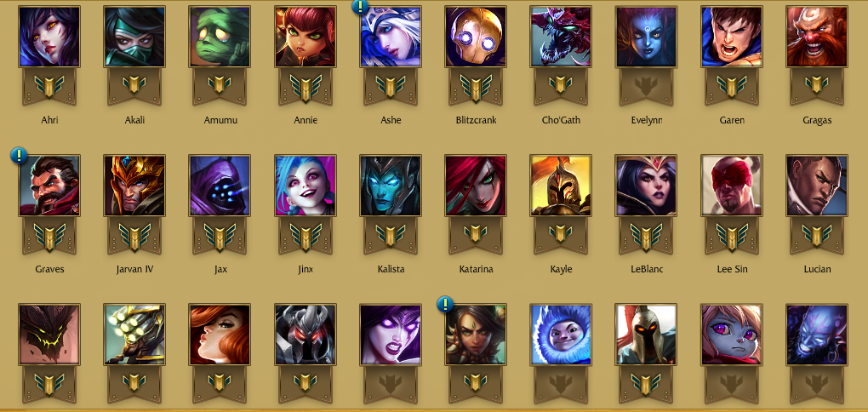This screenshot has width=868, height=412.
Task: Click the mastery emblem below LeBlanc
Action: pyautogui.click(x=646, y=236)
